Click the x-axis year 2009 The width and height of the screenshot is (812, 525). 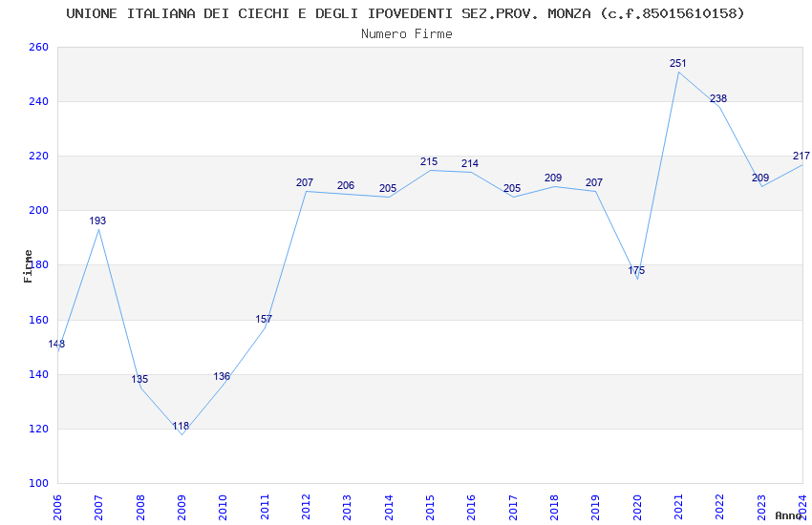tap(182, 507)
